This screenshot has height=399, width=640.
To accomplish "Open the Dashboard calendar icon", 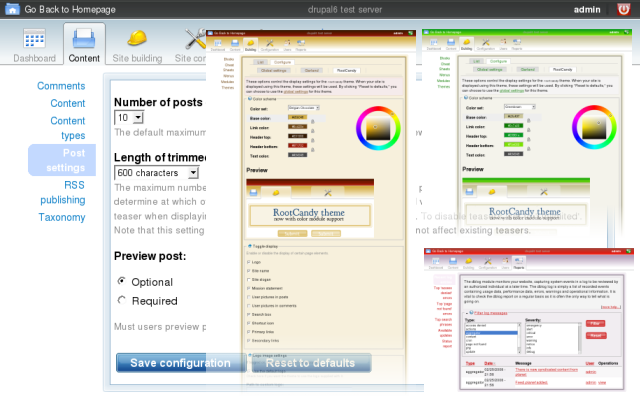I will coord(34,39).
